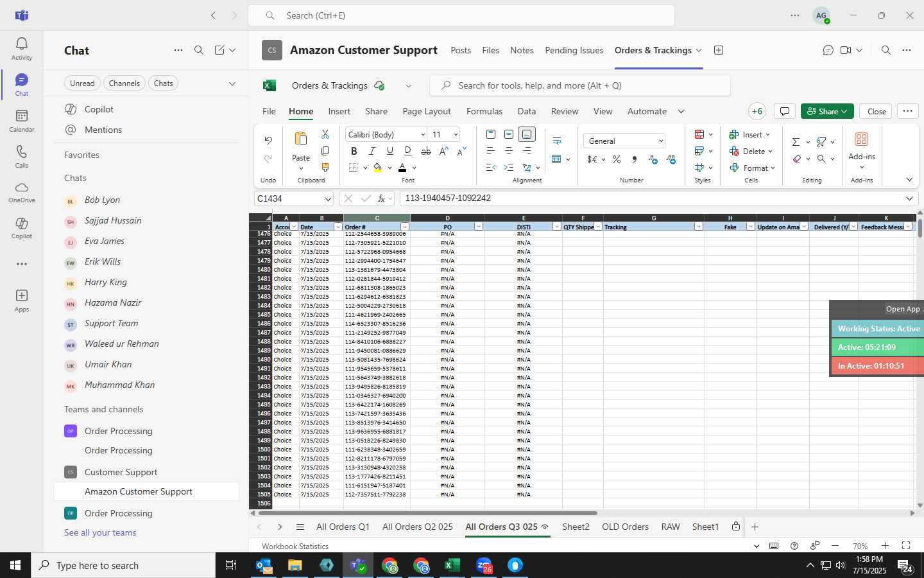Image resolution: width=924 pixels, height=578 pixels.
Task: Toggle Underline formatting
Action: point(389,151)
